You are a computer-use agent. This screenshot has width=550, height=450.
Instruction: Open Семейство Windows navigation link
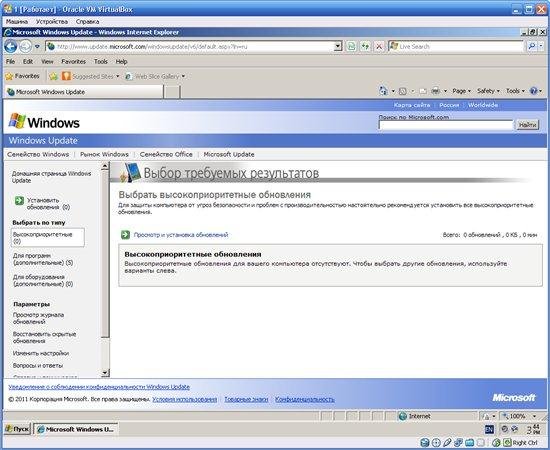tap(38, 154)
